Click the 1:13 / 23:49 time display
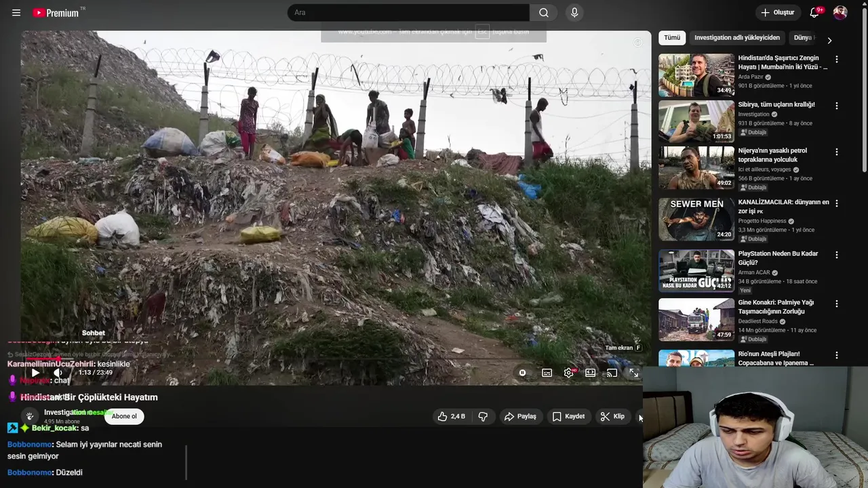The height and width of the screenshot is (488, 868). point(95,373)
